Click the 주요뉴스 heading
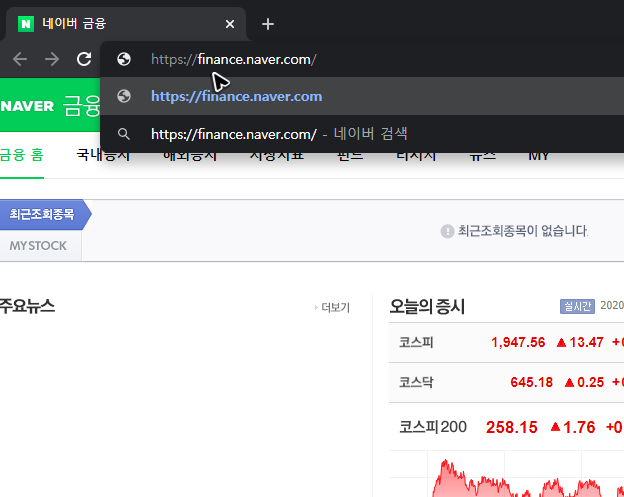Image resolution: width=624 pixels, height=497 pixels. click(27, 306)
